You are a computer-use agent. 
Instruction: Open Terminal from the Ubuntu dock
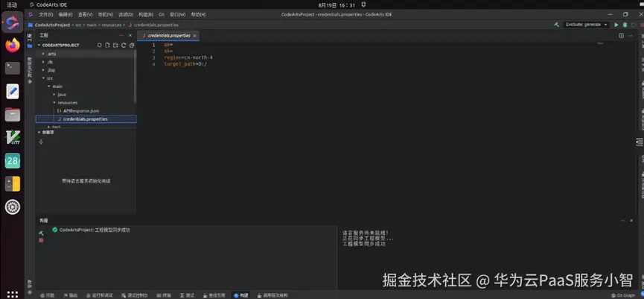13,69
